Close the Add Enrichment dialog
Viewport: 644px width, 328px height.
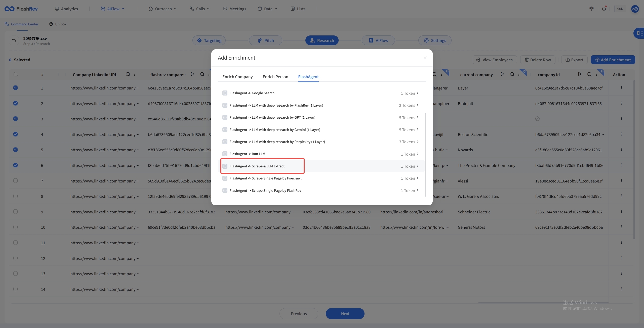point(425,58)
